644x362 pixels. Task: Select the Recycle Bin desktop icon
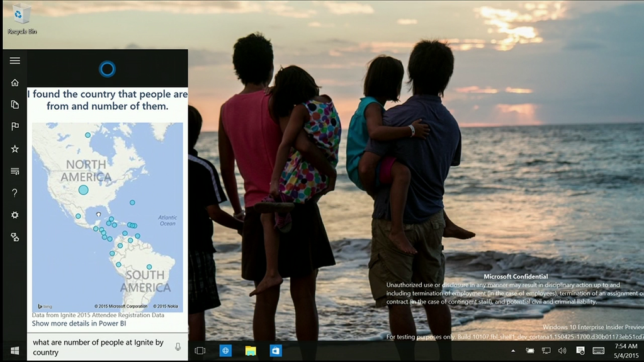tap(22, 18)
